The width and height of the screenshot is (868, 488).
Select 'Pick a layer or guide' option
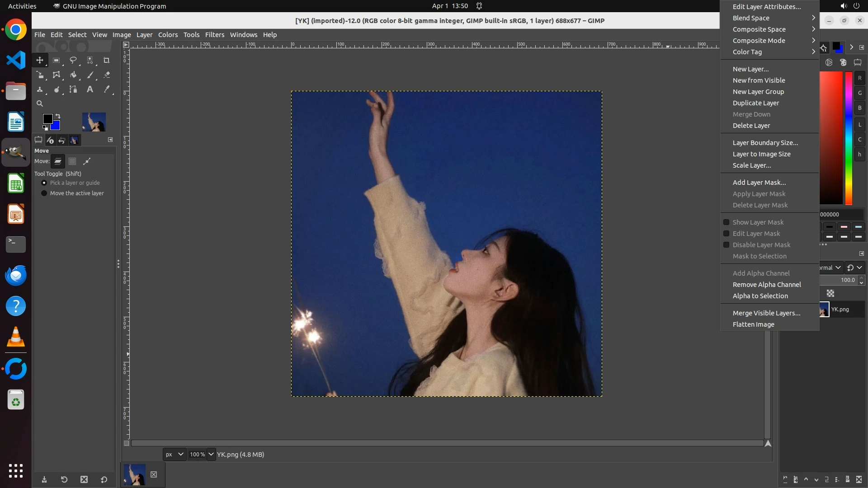[44, 183]
